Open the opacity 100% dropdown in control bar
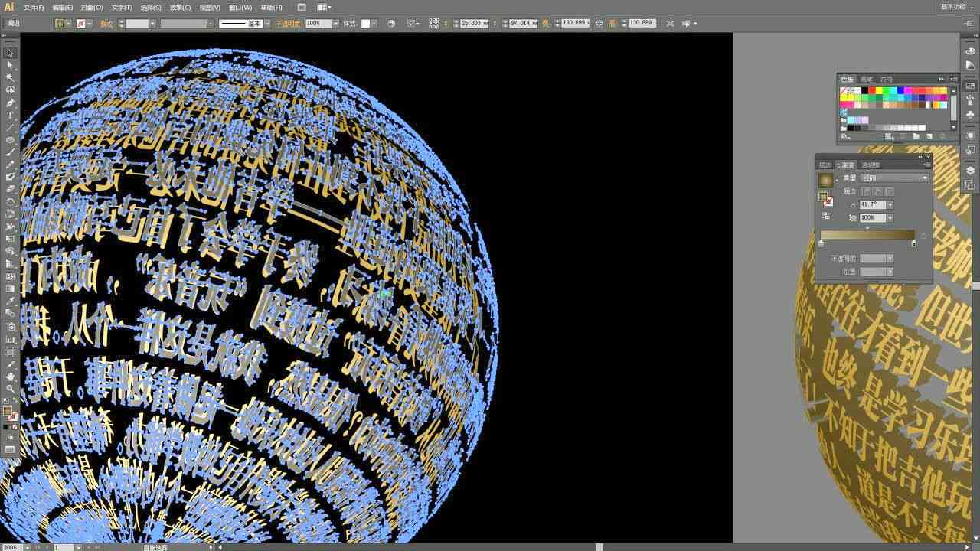980x551 pixels. tap(335, 24)
